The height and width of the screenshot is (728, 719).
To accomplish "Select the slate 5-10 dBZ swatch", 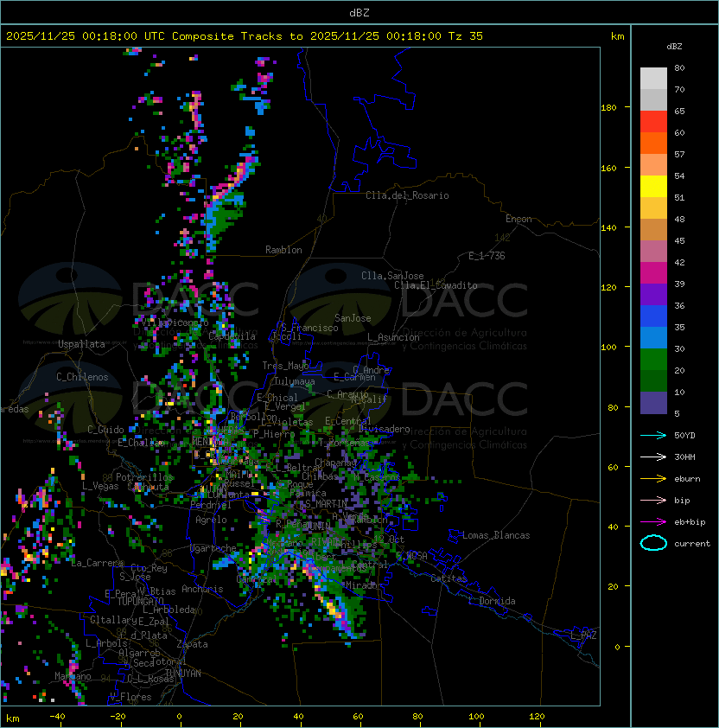I will click(x=653, y=403).
